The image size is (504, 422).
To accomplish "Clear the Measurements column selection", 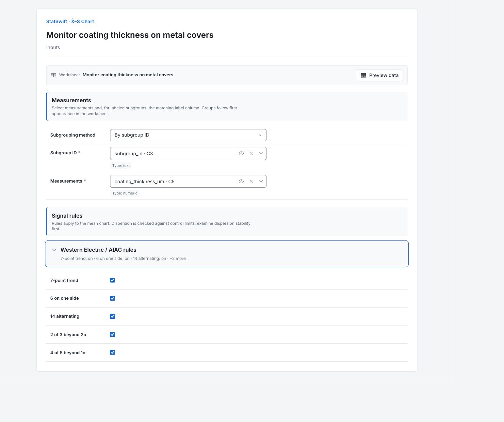I will [x=251, y=182].
